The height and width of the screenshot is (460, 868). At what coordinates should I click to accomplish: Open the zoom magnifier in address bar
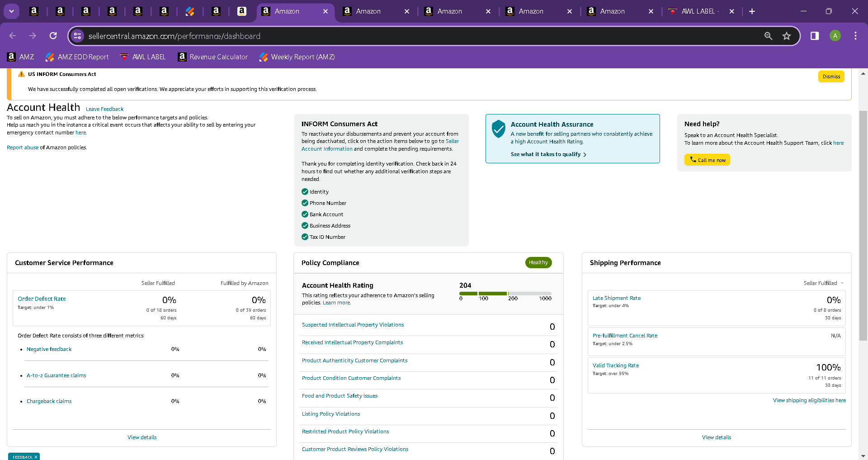pos(768,36)
